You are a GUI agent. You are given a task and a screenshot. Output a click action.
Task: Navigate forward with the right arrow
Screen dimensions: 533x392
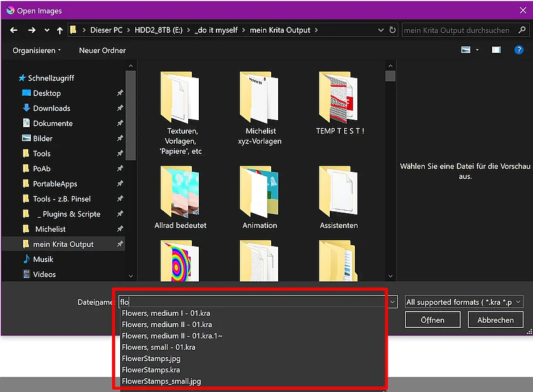(x=31, y=30)
